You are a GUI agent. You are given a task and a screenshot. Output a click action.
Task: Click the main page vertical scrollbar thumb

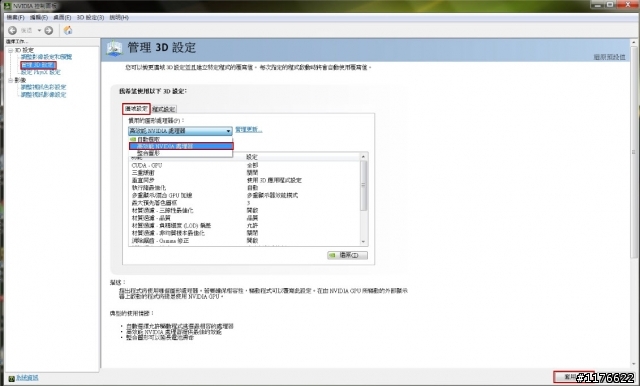click(x=633, y=152)
